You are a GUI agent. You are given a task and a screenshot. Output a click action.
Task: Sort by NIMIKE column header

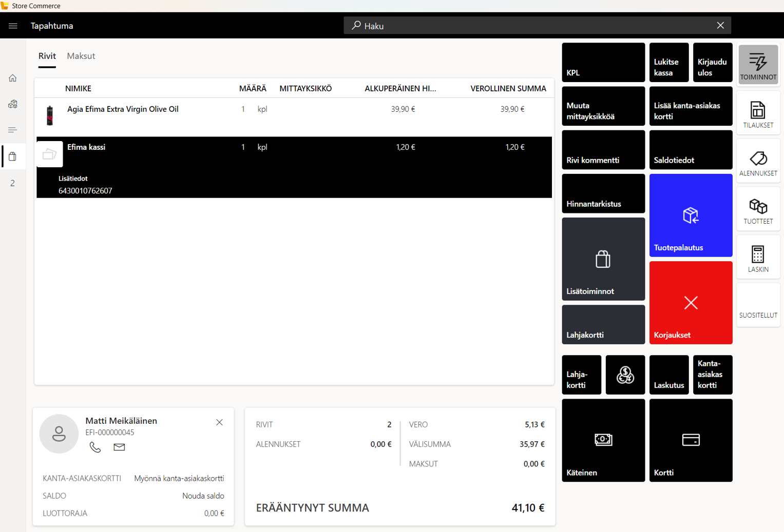[78, 88]
